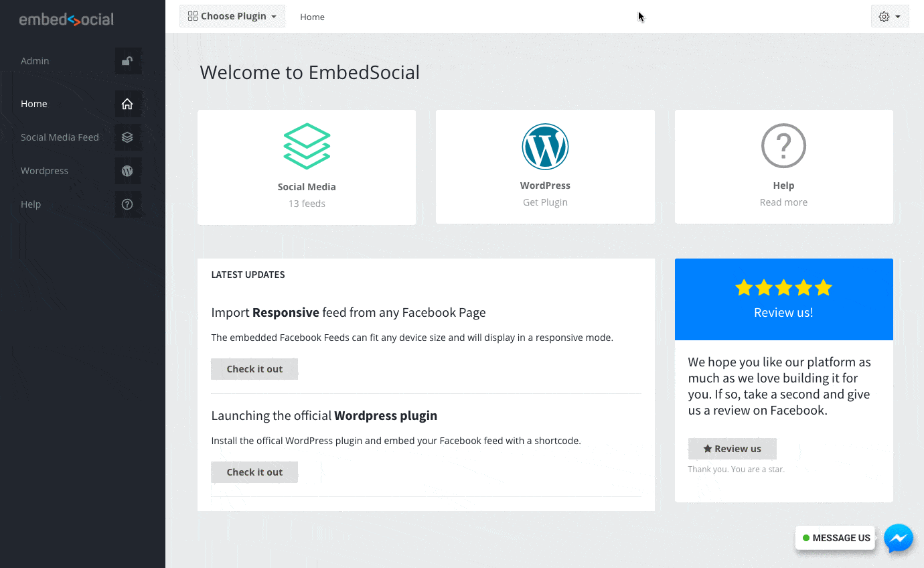Viewport: 924px width, 568px height.
Task: Click the large gray Help question mark circle
Action: 783,145
